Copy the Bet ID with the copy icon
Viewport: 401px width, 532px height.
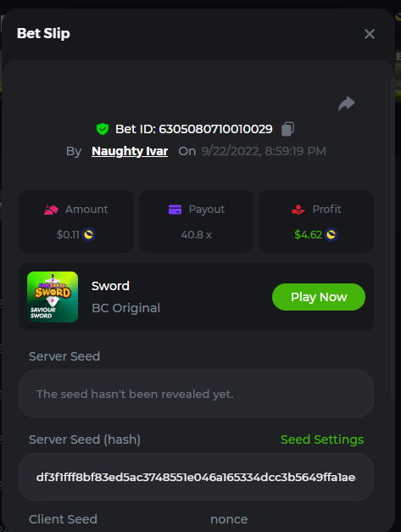tap(287, 129)
